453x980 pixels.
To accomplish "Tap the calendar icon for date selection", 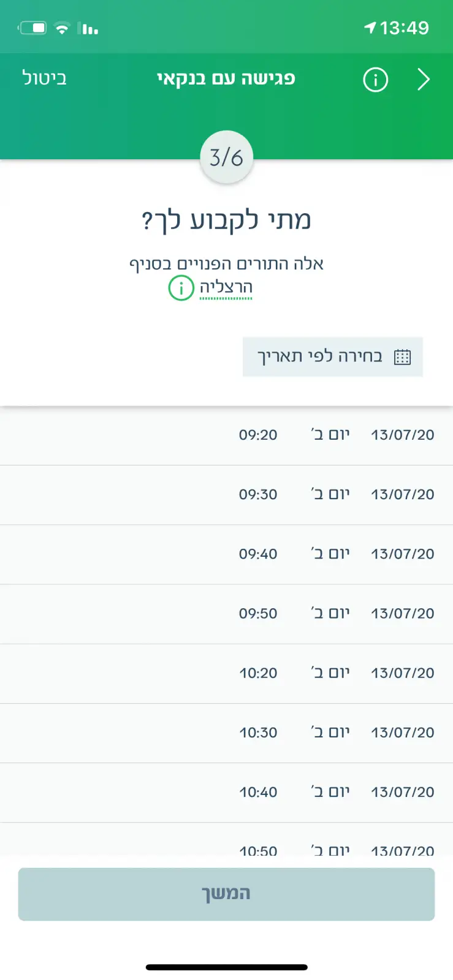I will (x=402, y=357).
